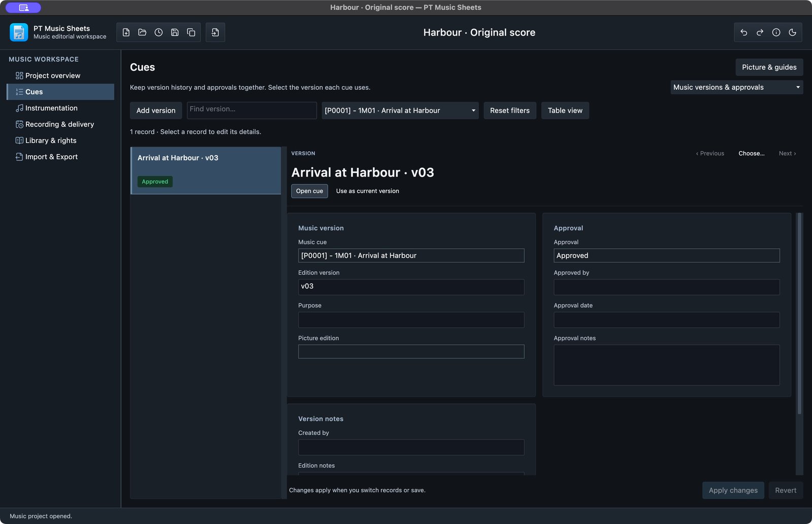
Task: Open the Approval status dropdown showing Approved
Action: [667, 256]
